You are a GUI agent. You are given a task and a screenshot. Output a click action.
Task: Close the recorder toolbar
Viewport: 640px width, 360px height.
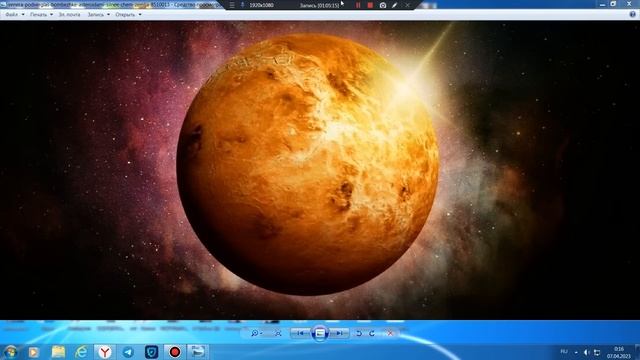point(407,5)
